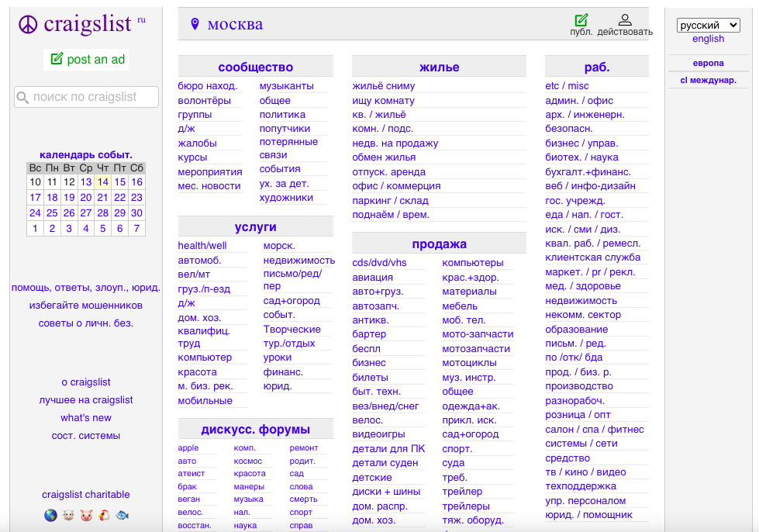The height and width of the screenshot is (532, 759).
Task: Open the музыканты community link
Action: point(287,85)
